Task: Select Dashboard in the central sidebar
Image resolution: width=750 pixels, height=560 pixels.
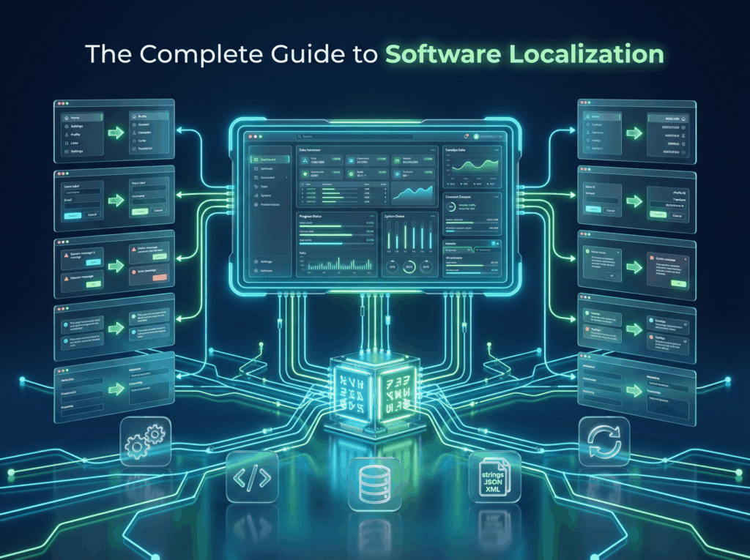Action: [x=270, y=160]
